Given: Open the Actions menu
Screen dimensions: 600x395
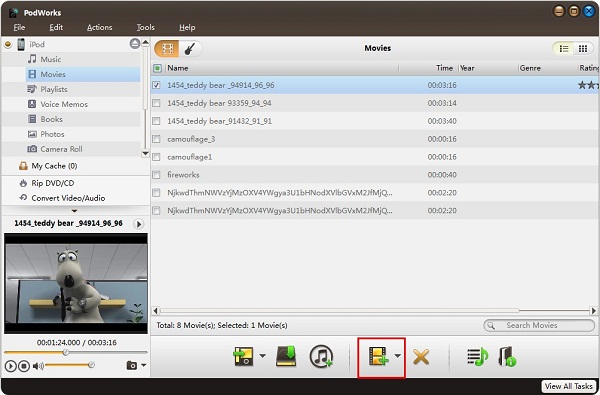Looking at the screenshot, I should 99,28.
